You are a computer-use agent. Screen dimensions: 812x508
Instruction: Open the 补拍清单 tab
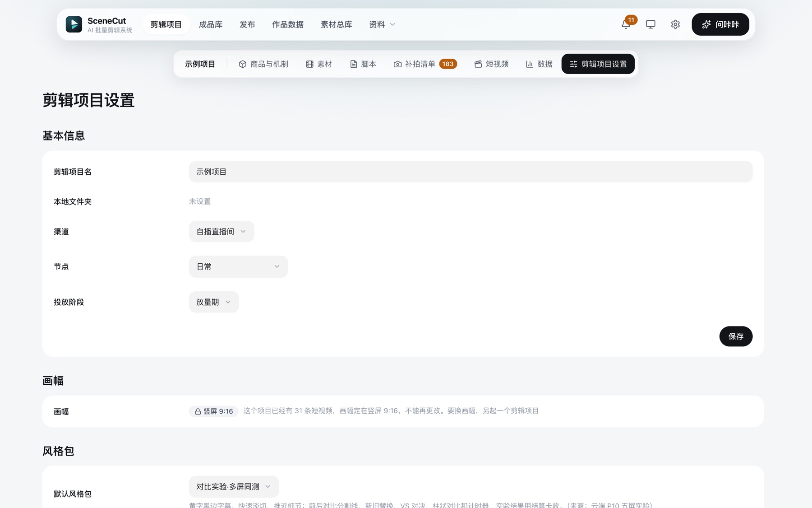tap(425, 64)
